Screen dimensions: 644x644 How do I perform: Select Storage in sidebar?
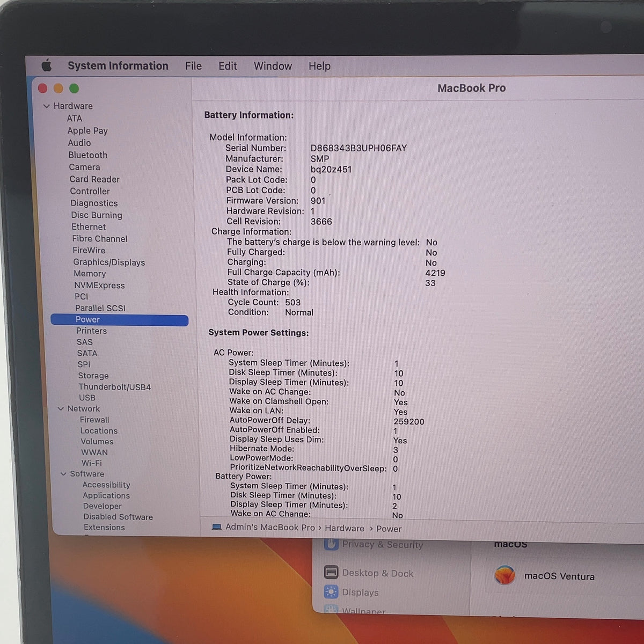click(x=93, y=376)
